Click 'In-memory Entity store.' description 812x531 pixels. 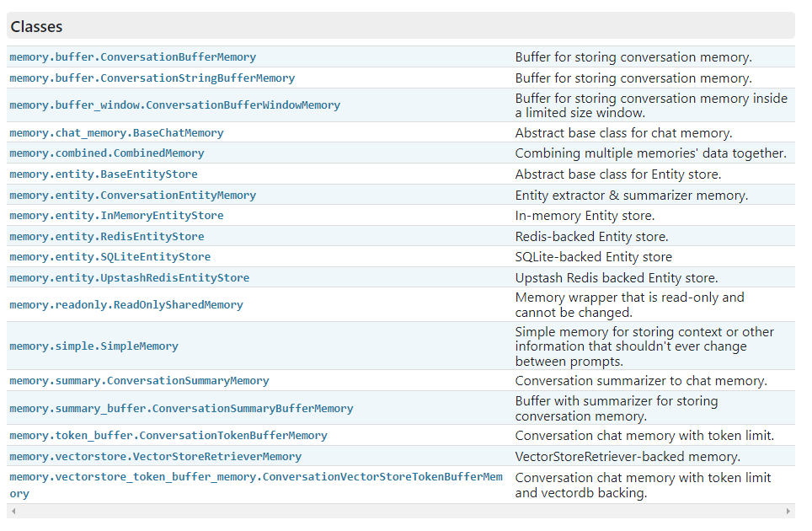[585, 216]
